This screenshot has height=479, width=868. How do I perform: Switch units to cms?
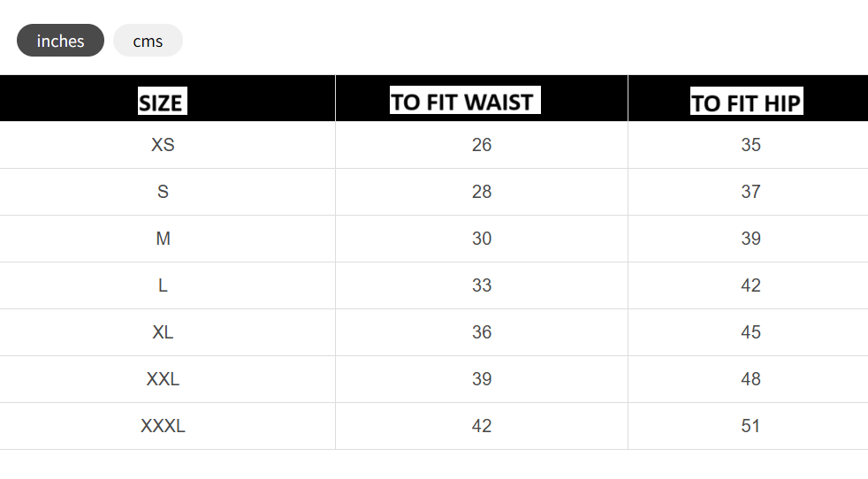[148, 41]
